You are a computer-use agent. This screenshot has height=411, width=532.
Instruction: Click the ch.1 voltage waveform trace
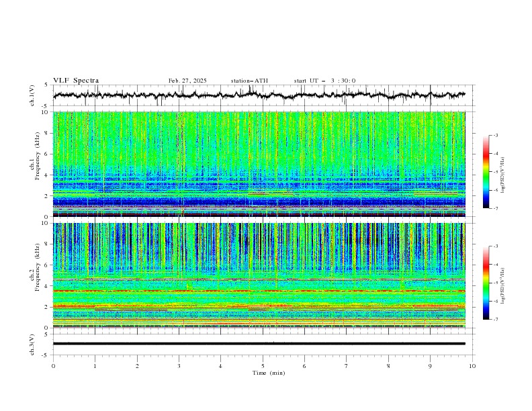259,95
